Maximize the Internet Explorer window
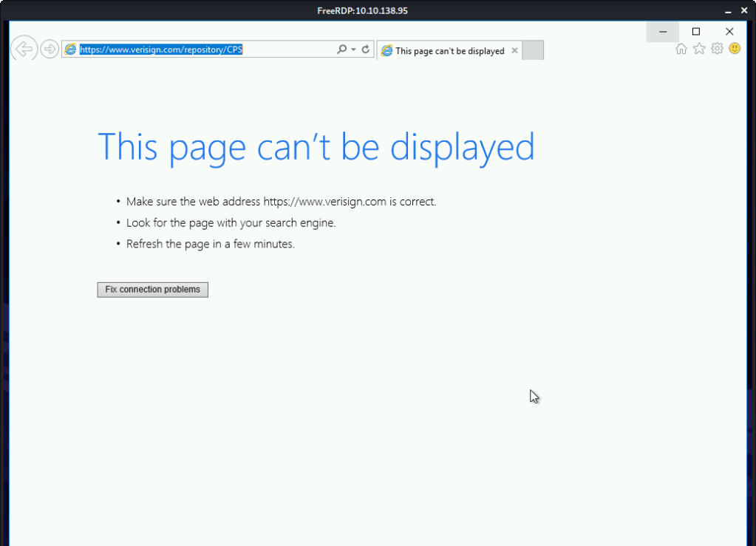Image resolution: width=756 pixels, height=546 pixels. point(695,32)
